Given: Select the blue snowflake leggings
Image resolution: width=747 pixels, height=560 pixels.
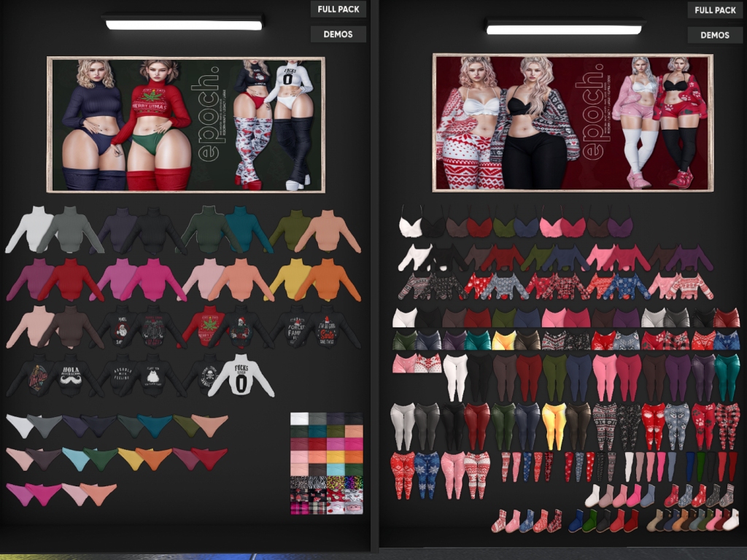Looking at the screenshot, I should pyautogui.click(x=427, y=474).
